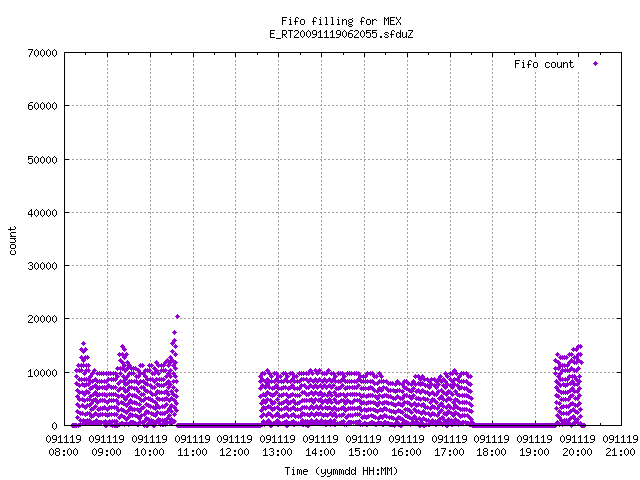
Task: Click the x-axis tick 091119 21:00
Action: (x=620, y=446)
